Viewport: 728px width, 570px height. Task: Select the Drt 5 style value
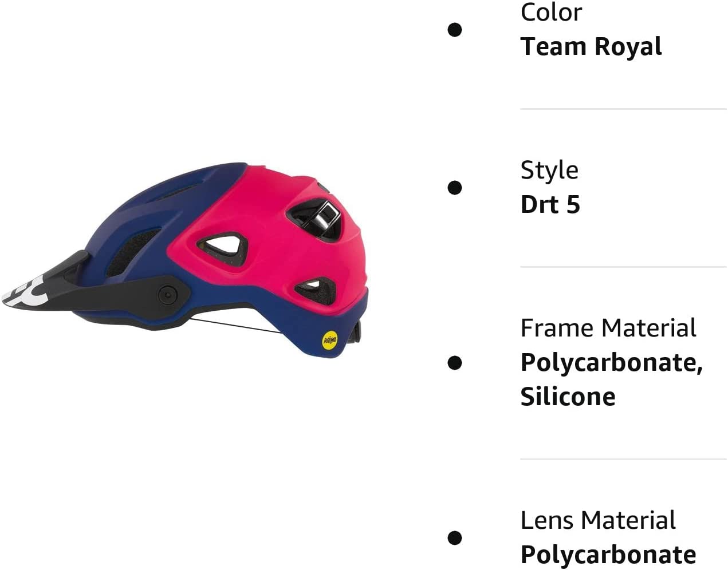550,204
